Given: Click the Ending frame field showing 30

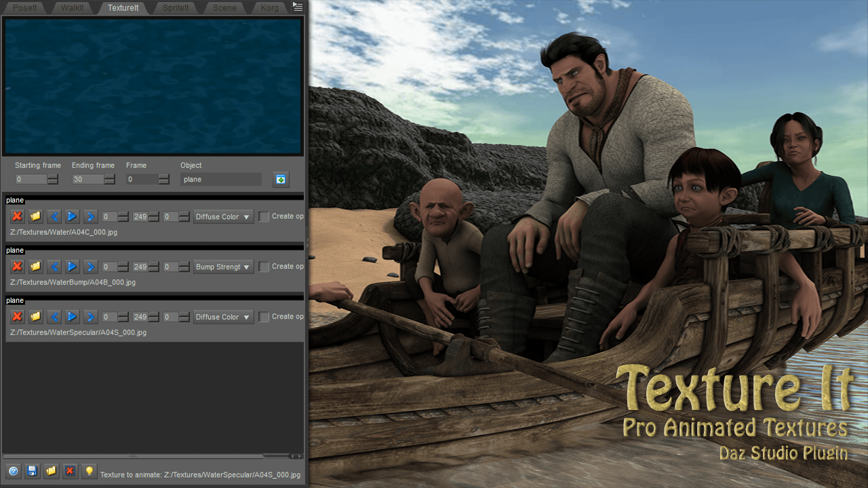Looking at the screenshot, I should pyautogui.click(x=88, y=180).
